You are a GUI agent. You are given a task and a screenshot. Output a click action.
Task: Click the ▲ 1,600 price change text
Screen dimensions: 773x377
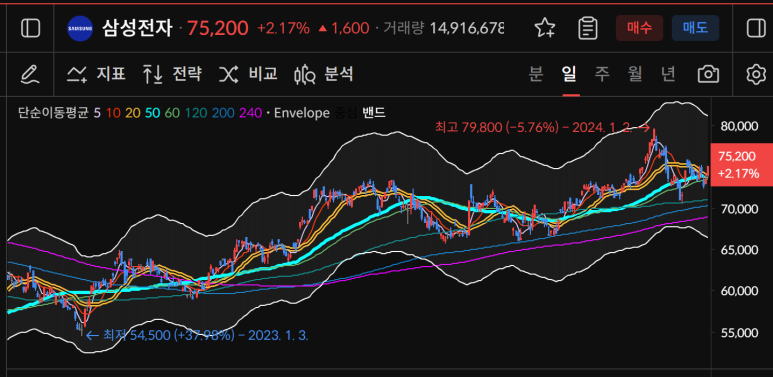[345, 29]
